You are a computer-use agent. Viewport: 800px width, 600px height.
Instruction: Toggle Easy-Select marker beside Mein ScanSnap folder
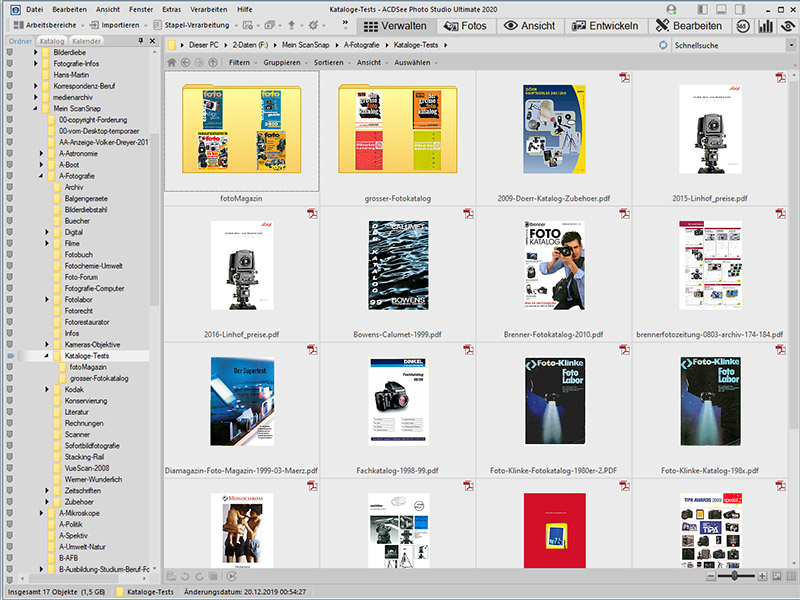9,109
